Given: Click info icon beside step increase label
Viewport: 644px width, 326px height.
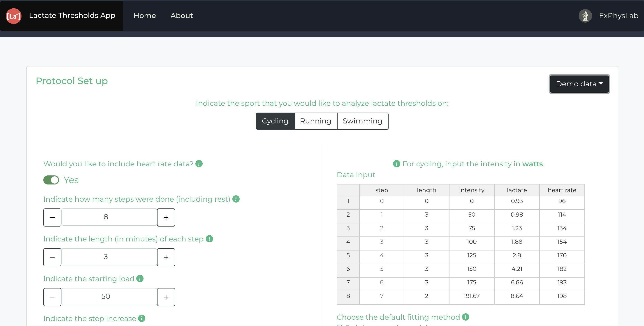Looking at the screenshot, I should click(x=141, y=318).
